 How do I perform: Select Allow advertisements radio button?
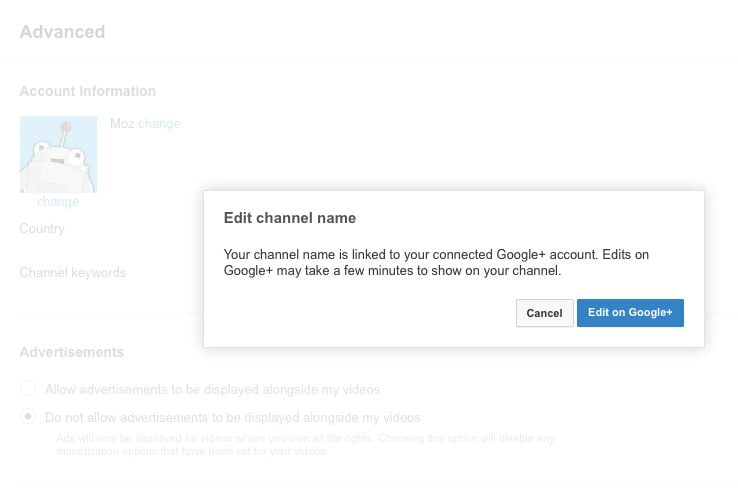click(x=28, y=388)
